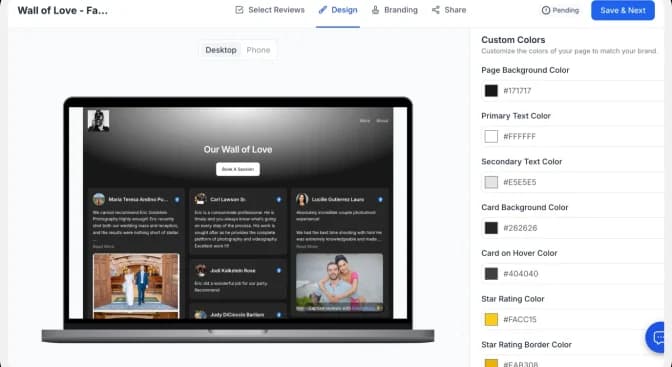The image size is (672, 367).
Task: Edit the #171717 hex value field
Action: click(573, 90)
